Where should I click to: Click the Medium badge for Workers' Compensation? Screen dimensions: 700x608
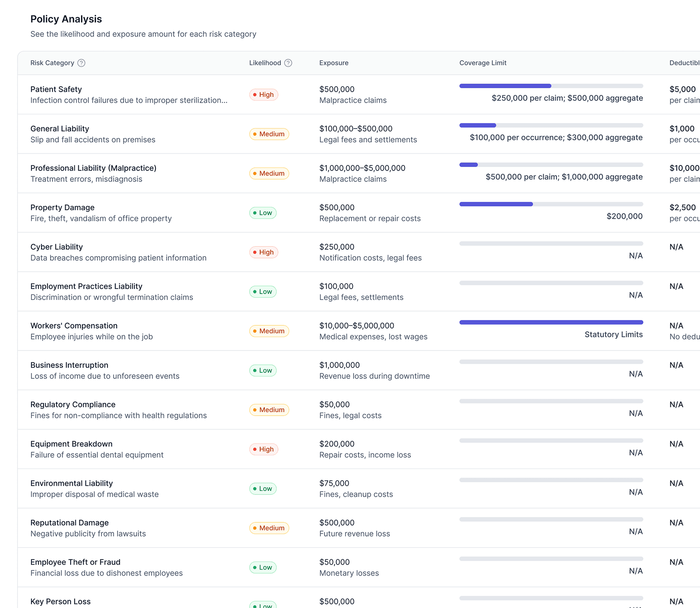pos(269,331)
